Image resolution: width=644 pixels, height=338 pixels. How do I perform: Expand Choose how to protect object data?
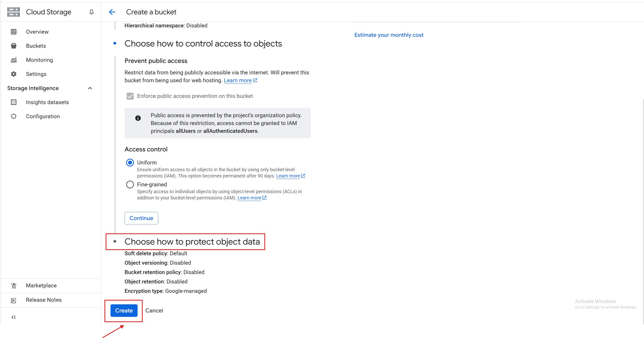[x=192, y=242]
